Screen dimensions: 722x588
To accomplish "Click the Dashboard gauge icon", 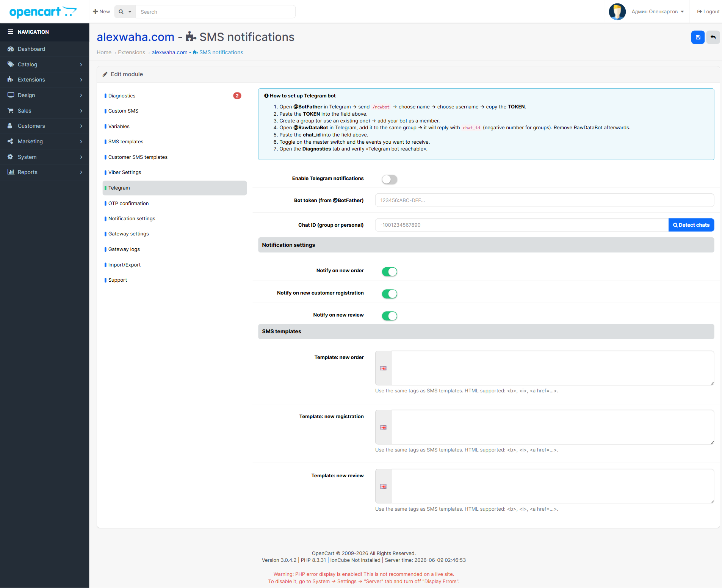I will click(x=11, y=49).
